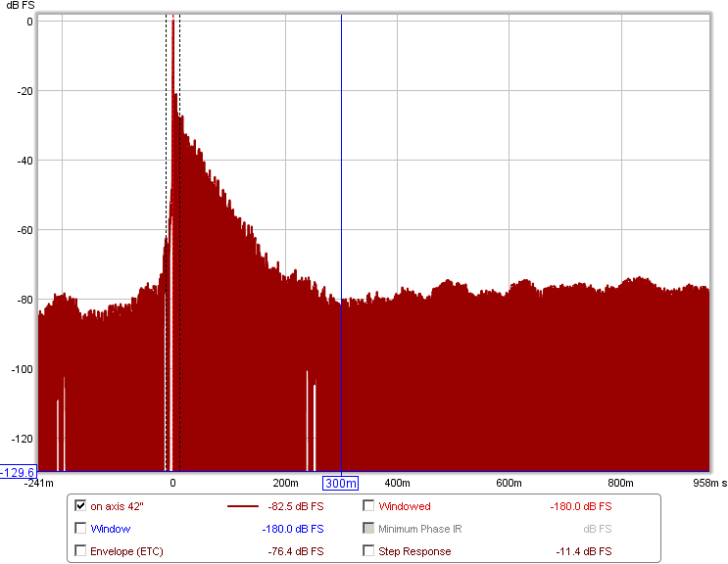
Task: Click the Window -180.0 dB FS blue value
Action: [x=293, y=529]
